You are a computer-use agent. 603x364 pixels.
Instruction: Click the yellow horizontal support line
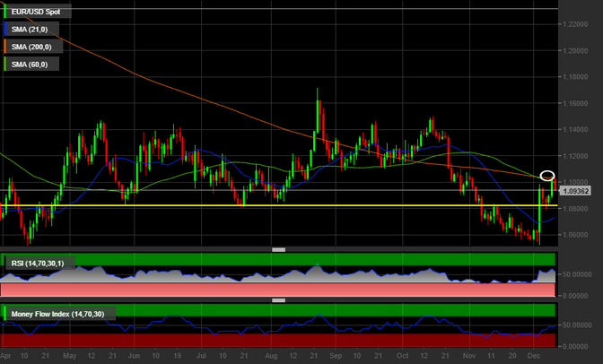269,205
